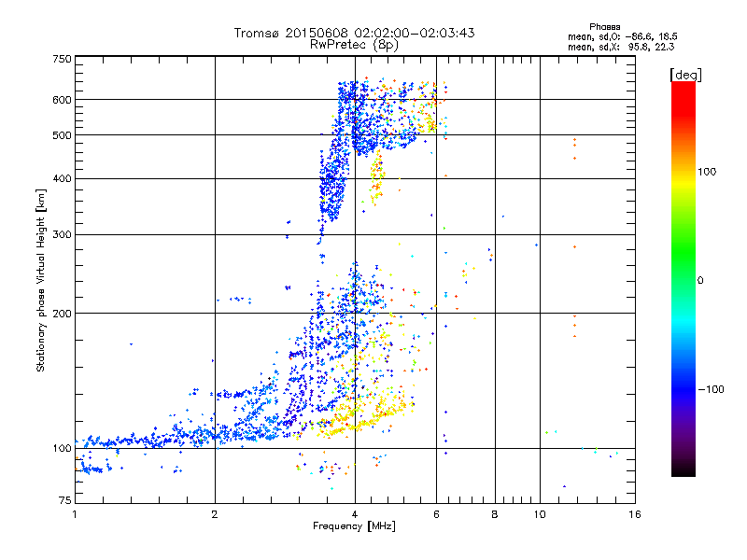Click the x-axis tick label '10'
The height and width of the screenshot is (560, 747).
pos(540,514)
